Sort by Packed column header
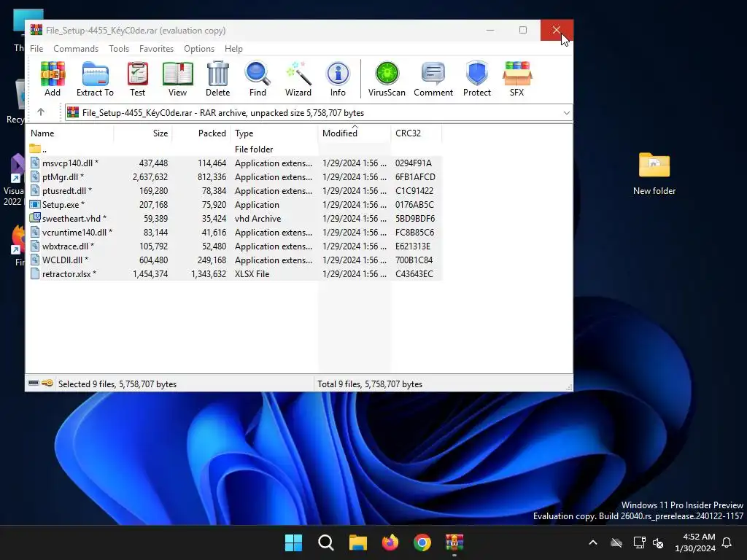 [x=201, y=133]
